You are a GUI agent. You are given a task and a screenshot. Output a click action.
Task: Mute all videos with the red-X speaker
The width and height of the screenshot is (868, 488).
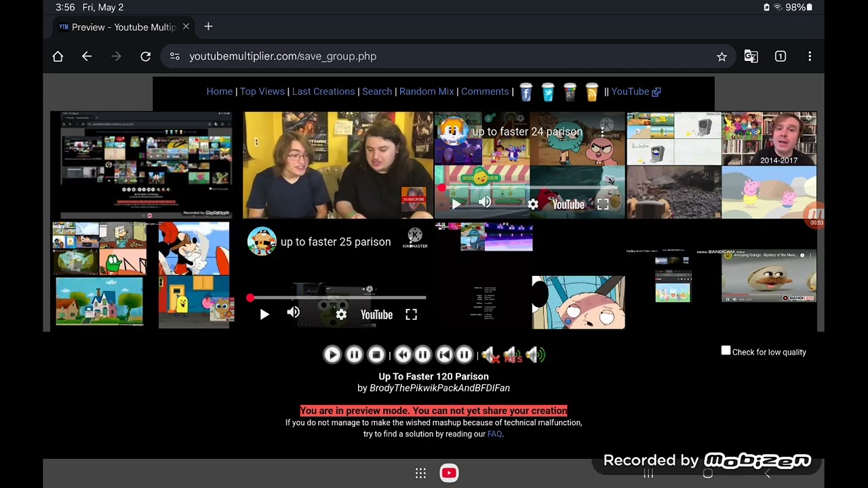(490, 354)
